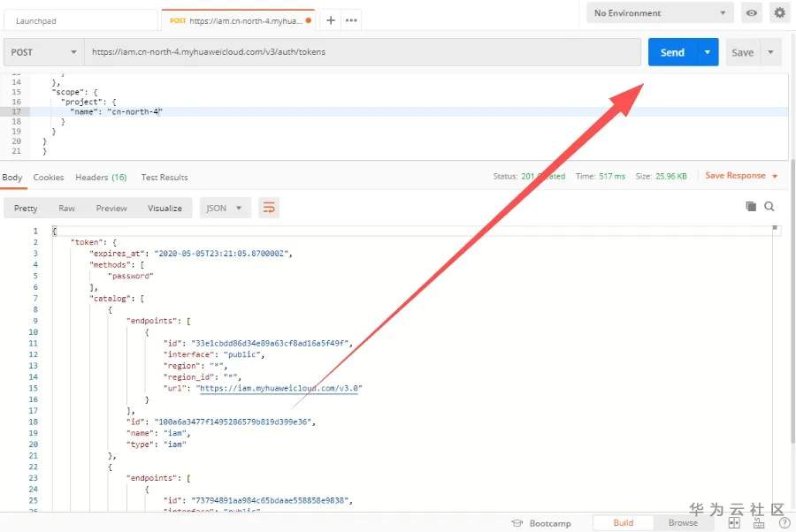The image size is (796, 532).
Task: Click the "password" value in response
Action: point(131,276)
